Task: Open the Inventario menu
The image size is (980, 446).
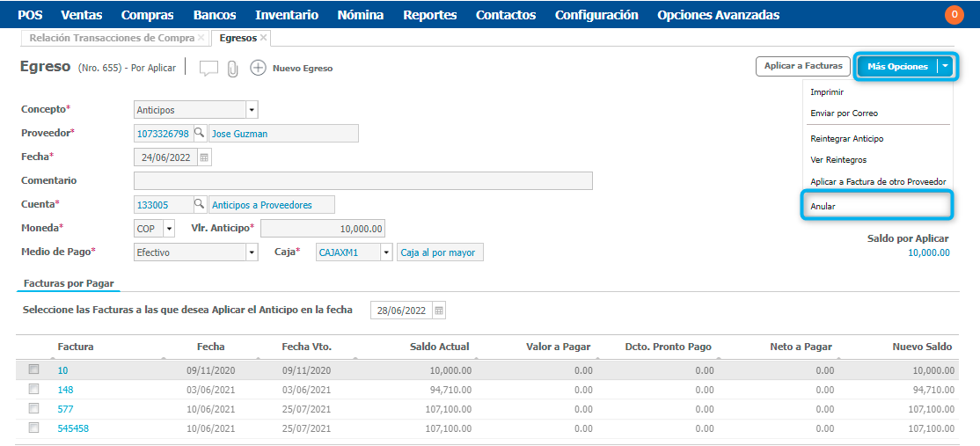Action: pyautogui.click(x=286, y=15)
